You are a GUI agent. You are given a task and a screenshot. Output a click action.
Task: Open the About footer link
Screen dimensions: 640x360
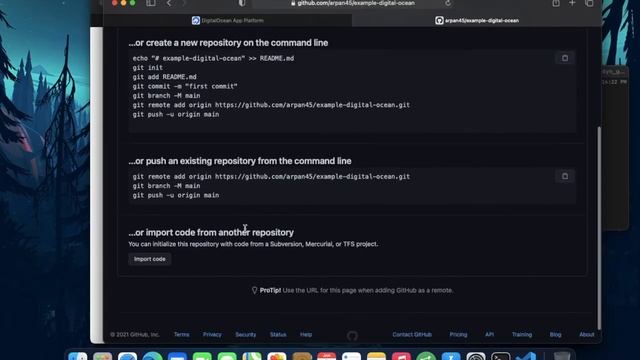(x=587, y=334)
